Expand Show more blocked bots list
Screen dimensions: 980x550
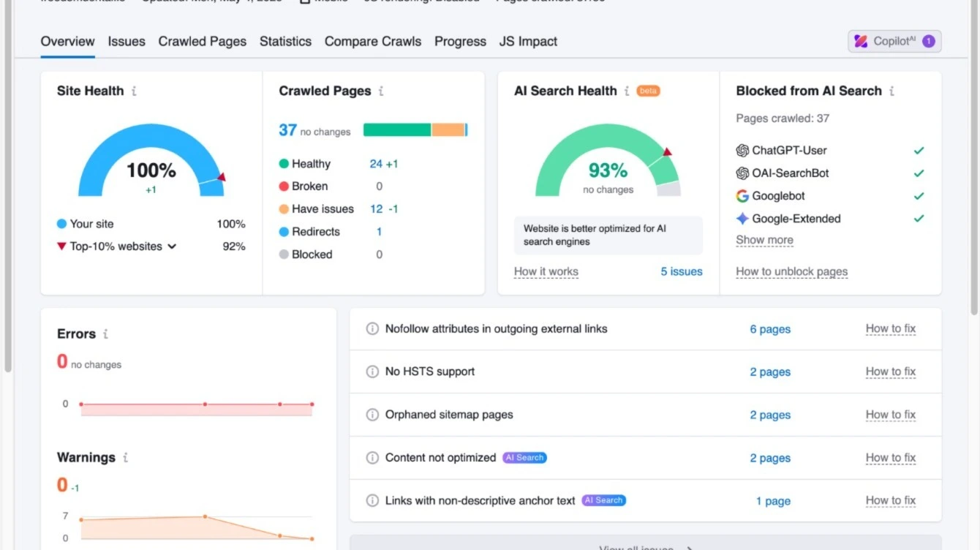point(764,240)
